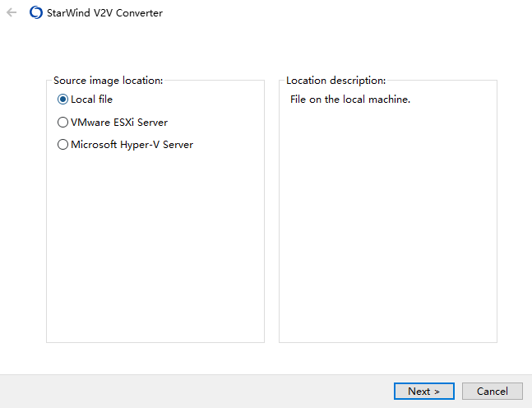Click the blank white area above the panels
The width and height of the screenshot is (532, 408).
[x=266, y=48]
